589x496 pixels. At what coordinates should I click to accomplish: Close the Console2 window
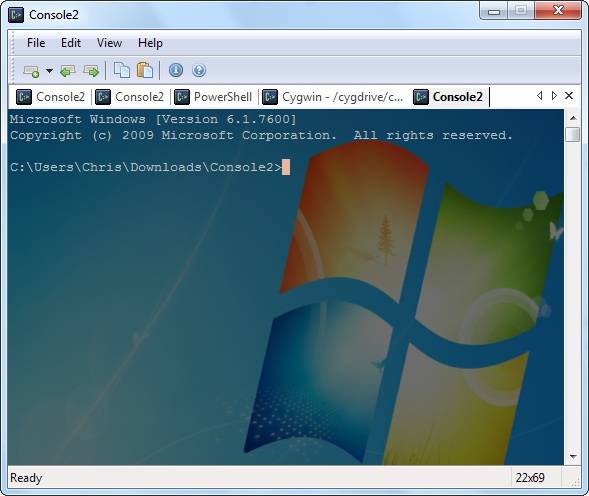coord(558,11)
